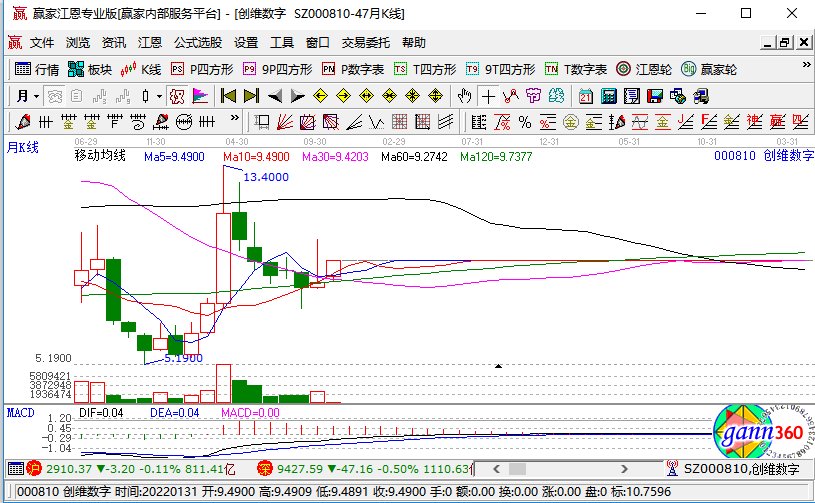Open the 行情 market quotes view
The height and width of the screenshot is (503, 815).
[36, 69]
